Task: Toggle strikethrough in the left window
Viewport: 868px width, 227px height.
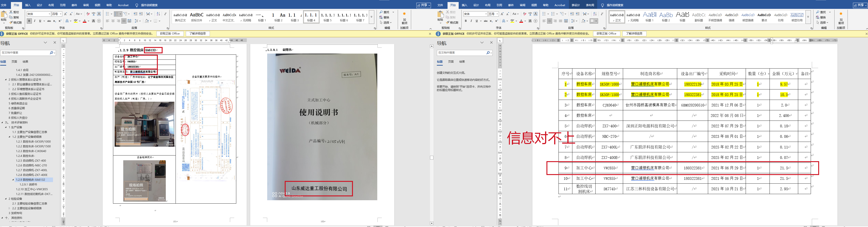Action: [x=49, y=21]
